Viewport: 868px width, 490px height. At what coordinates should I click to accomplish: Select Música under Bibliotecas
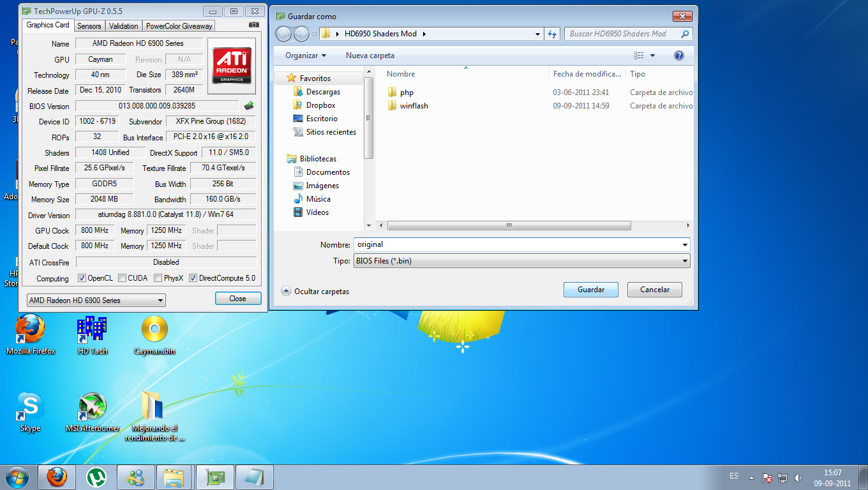318,199
